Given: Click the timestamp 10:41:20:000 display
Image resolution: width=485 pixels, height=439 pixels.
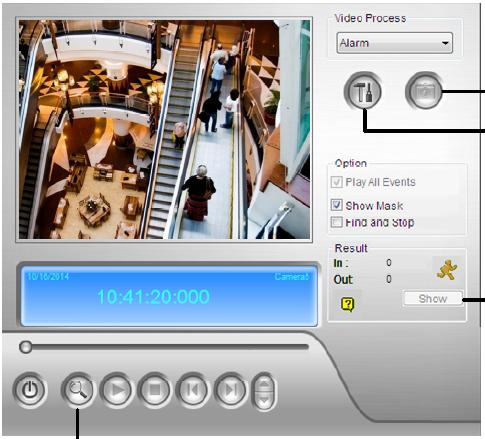Looking at the screenshot, I should tap(153, 296).
